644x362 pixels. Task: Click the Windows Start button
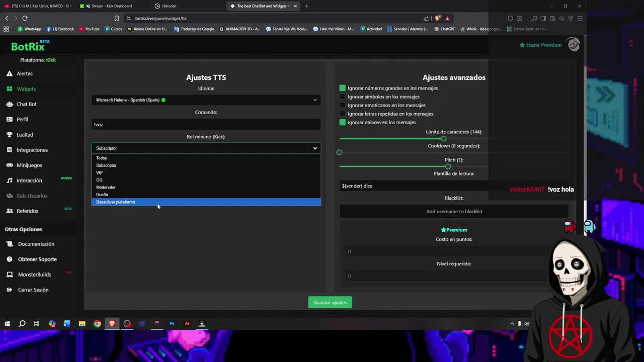(x=7, y=324)
